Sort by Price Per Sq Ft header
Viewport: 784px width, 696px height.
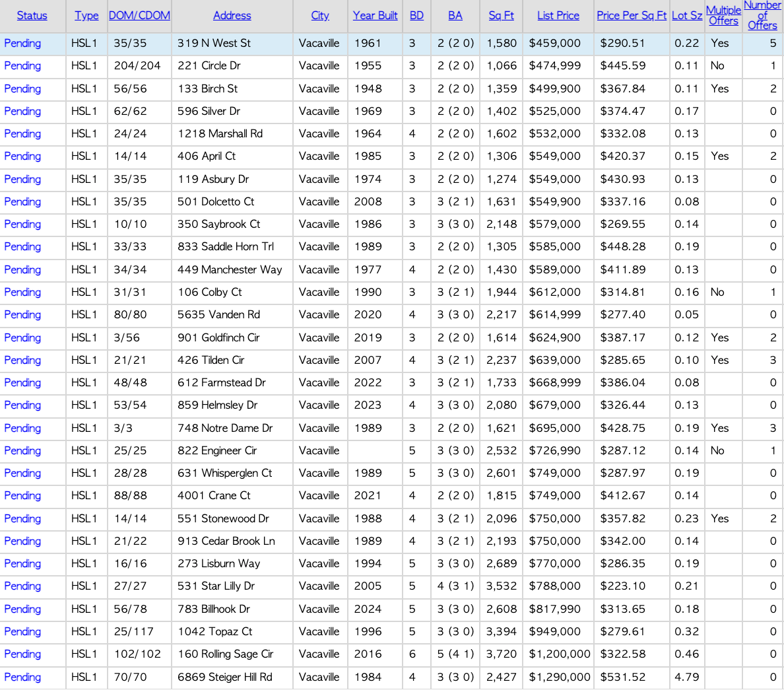(632, 15)
